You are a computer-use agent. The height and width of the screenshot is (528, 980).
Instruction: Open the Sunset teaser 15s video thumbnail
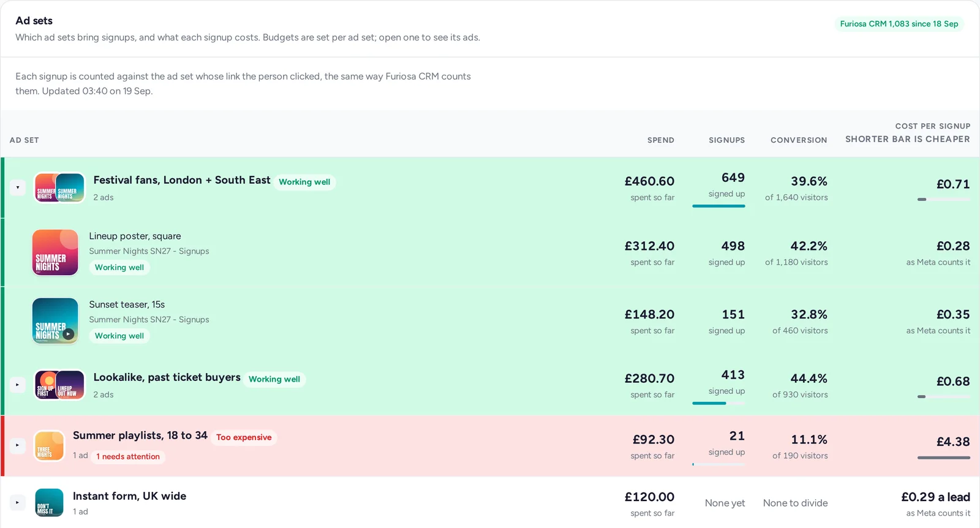pyautogui.click(x=55, y=321)
